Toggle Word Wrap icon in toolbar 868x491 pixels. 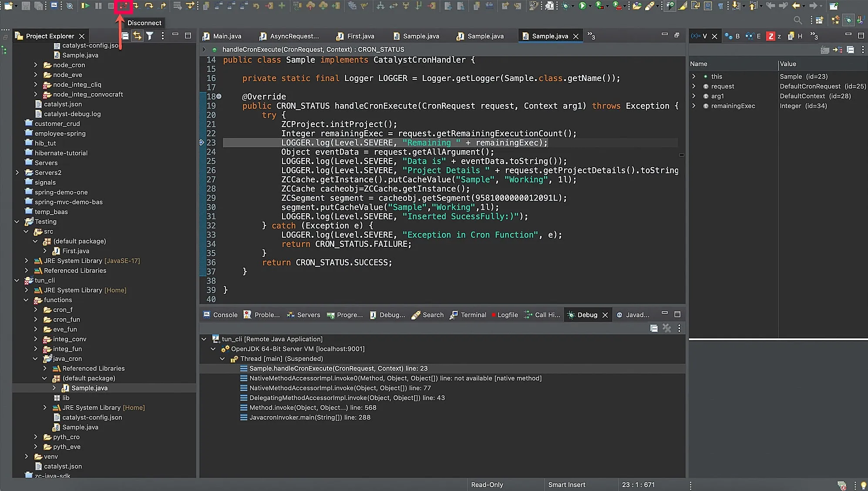[x=696, y=6]
